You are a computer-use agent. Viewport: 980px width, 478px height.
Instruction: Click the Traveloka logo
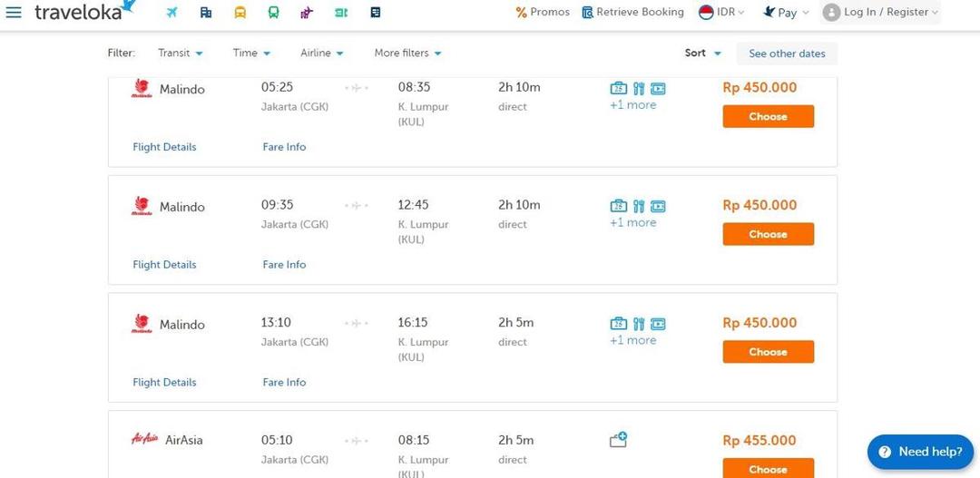point(85,11)
